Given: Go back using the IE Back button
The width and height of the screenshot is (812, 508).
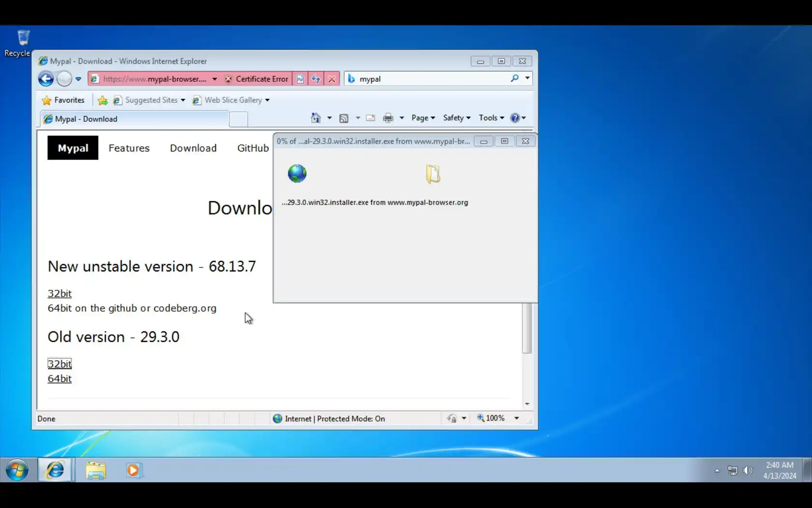Looking at the screenshot, I should coord(46,79).
